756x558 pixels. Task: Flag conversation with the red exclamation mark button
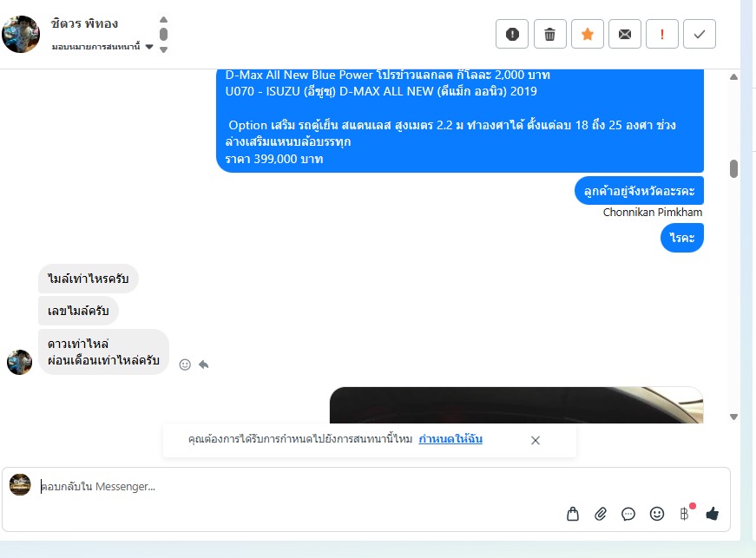coord(662,34)
